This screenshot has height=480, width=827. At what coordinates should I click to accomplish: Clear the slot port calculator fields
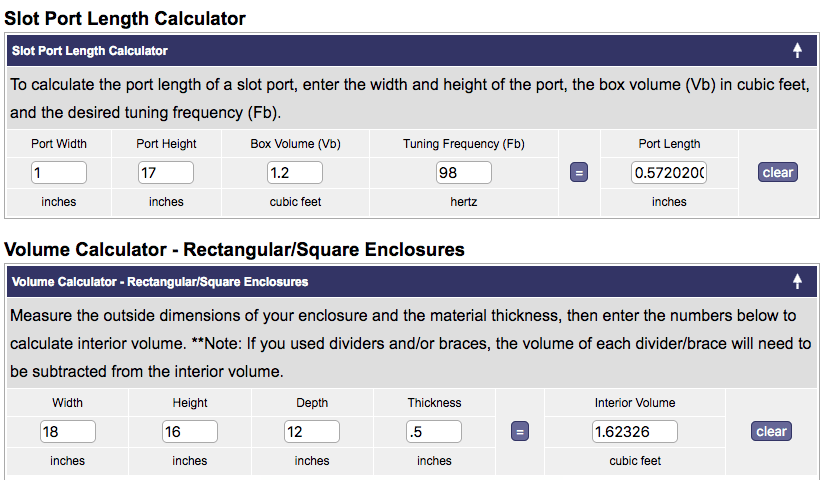777,172
